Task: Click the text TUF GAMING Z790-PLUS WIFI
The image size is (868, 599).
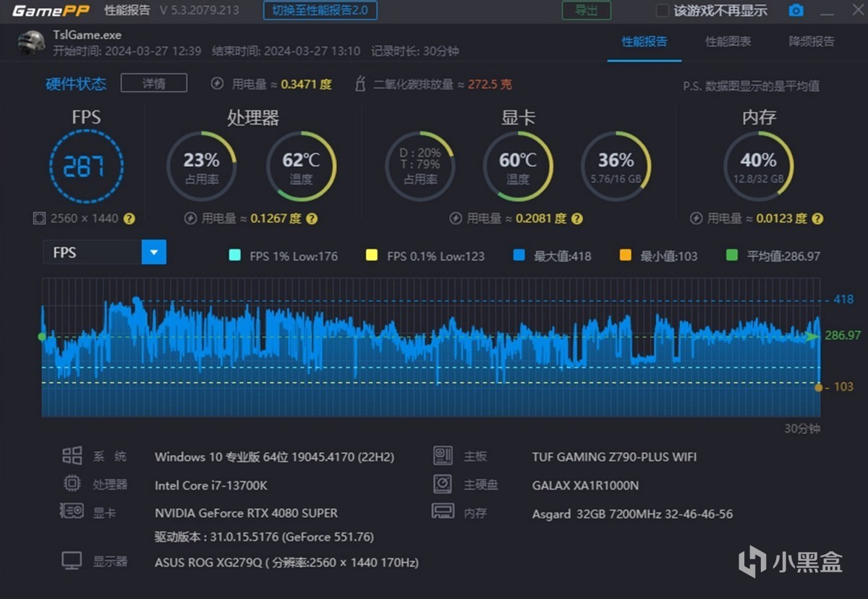Action: coord(614,456)
